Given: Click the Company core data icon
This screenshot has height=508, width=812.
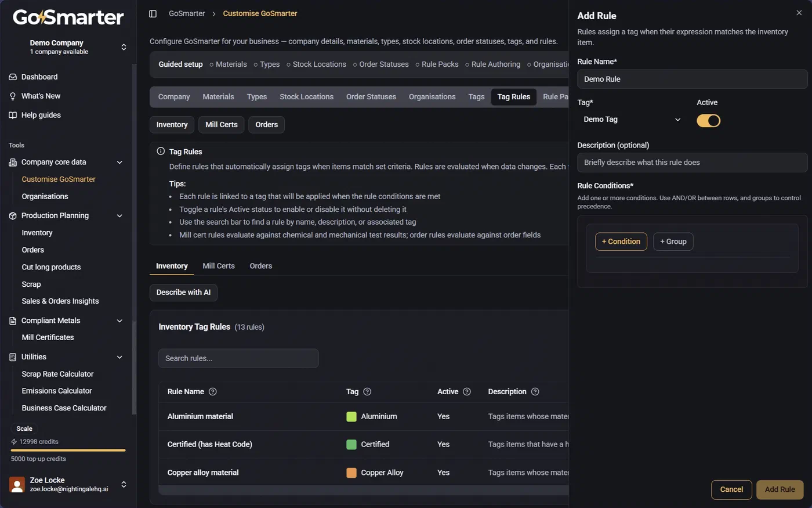Looking at the screenshot, I should tap(13, 162).
